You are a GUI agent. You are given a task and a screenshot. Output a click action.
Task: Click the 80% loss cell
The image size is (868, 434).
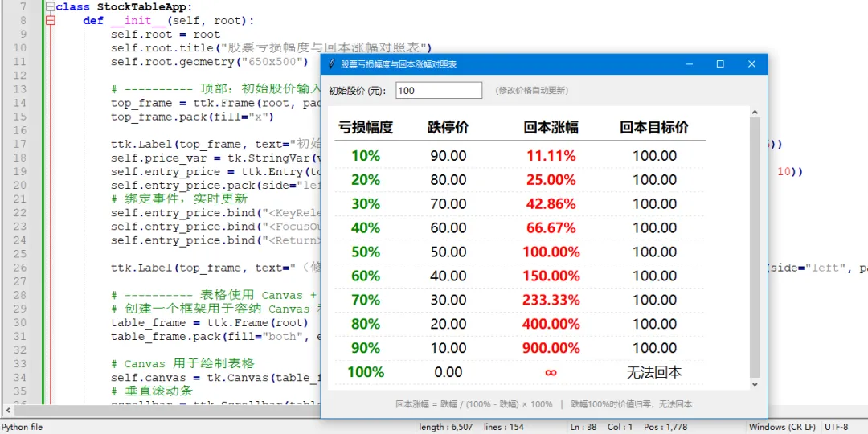366,324
